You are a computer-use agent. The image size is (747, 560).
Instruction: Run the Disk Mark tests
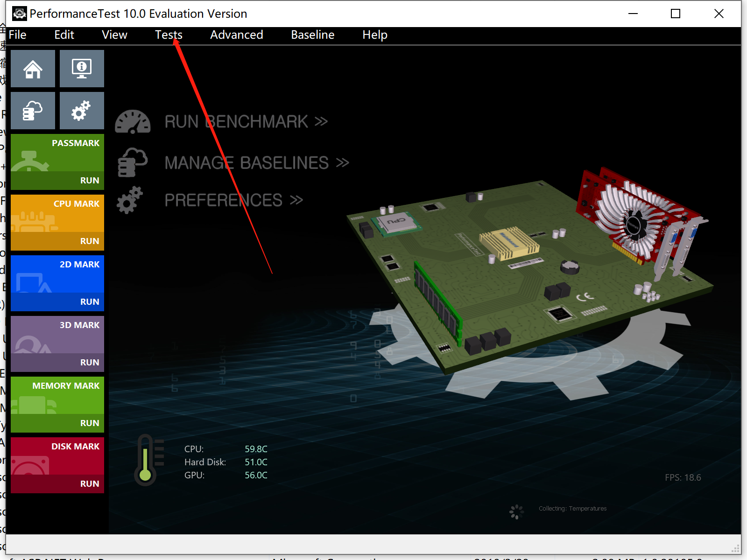pos(57,484)
